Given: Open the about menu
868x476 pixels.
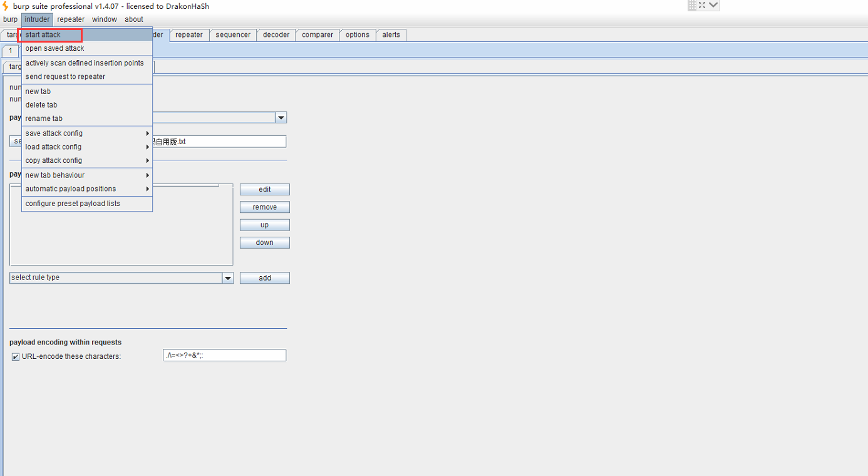Looking at the screenshot, I should click(134, 19).
